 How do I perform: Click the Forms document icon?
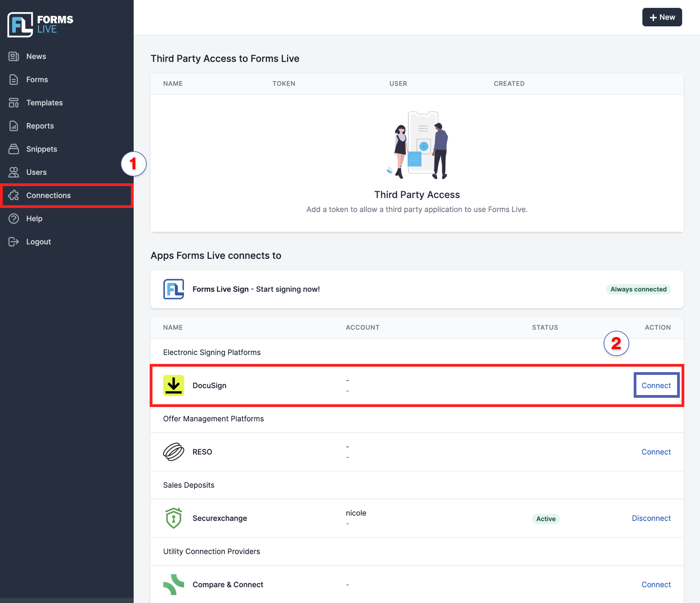coord(14,80)
